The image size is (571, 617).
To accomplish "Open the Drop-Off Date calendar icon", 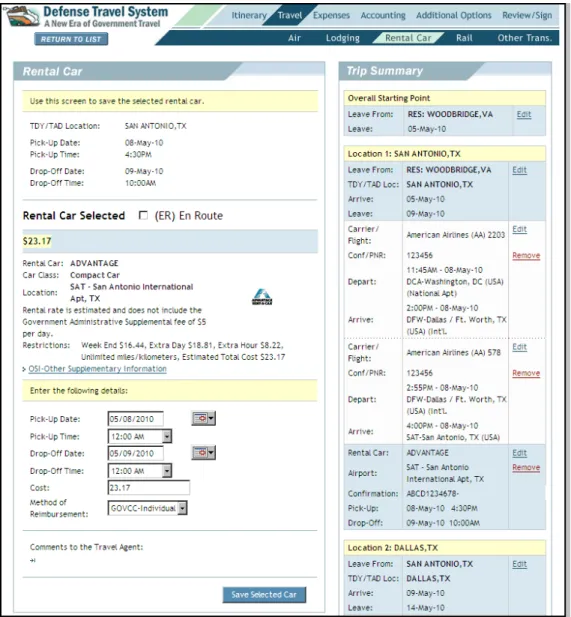I will click(x=203, y=453).
